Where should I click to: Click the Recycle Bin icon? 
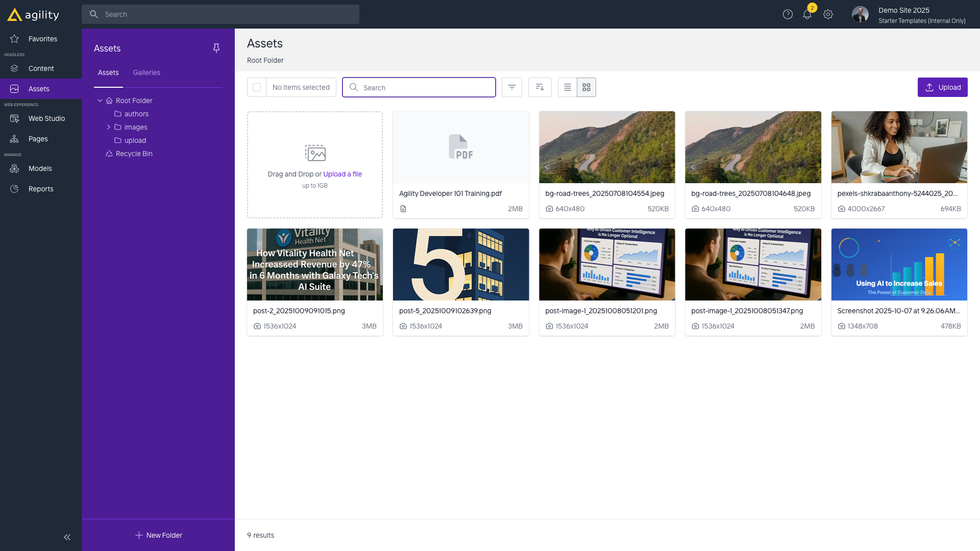pos(109,154)
